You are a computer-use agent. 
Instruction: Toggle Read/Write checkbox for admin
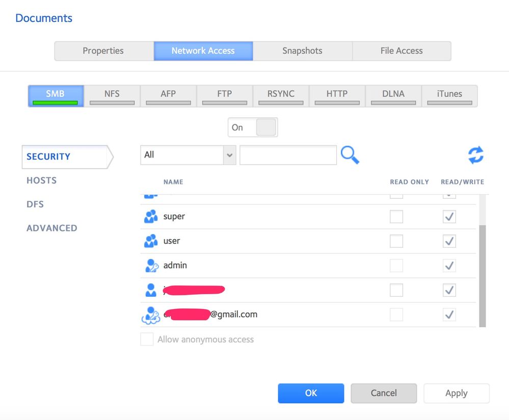(449, 266)
